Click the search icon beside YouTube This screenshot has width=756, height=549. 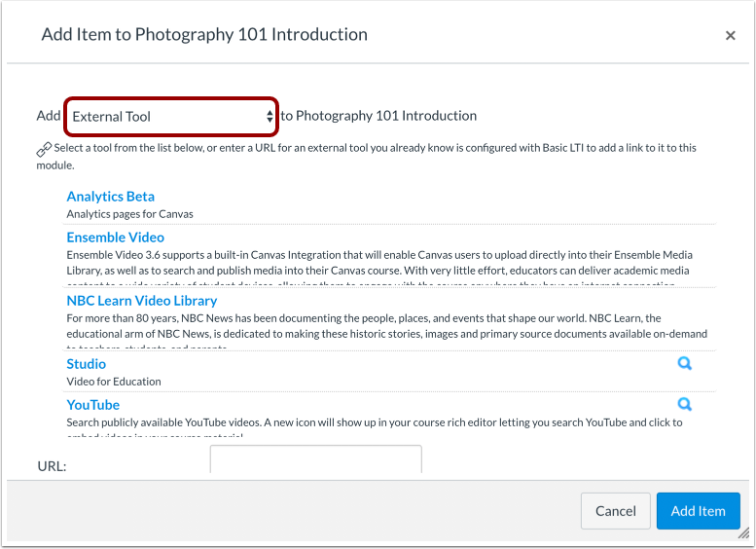tap(685, 404)
